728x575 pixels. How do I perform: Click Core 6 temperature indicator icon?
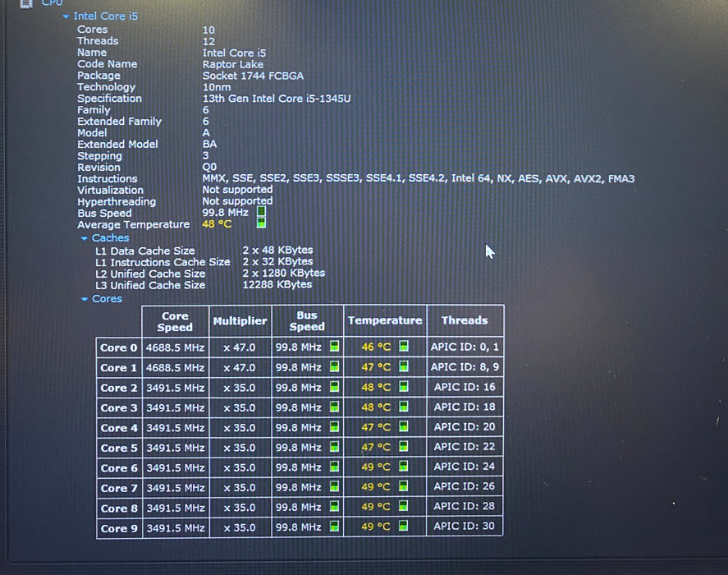pos(404,467)
